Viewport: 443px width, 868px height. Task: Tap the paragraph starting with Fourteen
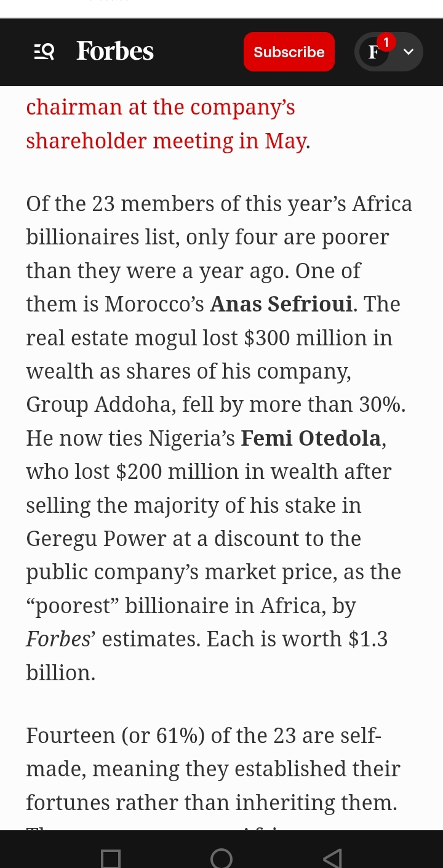click(x=212, y=769)
